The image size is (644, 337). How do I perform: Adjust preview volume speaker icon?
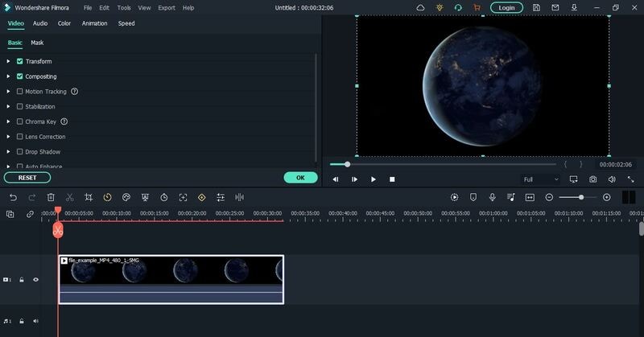point(612,179)
